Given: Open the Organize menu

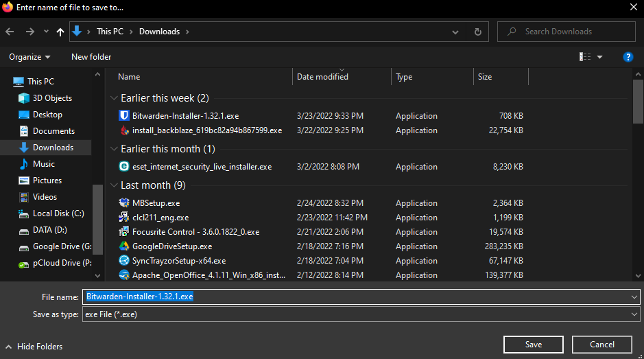Looking at the screenshot, I should (30, 57).
